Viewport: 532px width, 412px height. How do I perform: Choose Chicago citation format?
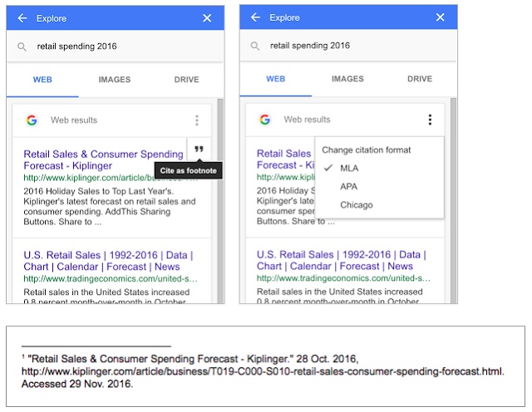tap(356, 205)
